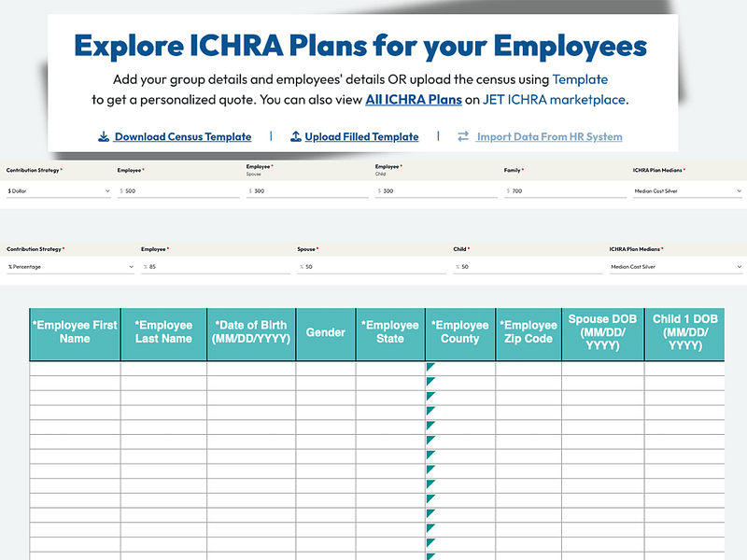The width and height of the screenshot is (747, 560).
Task: Select the Employee County column header
Action: 459,332
